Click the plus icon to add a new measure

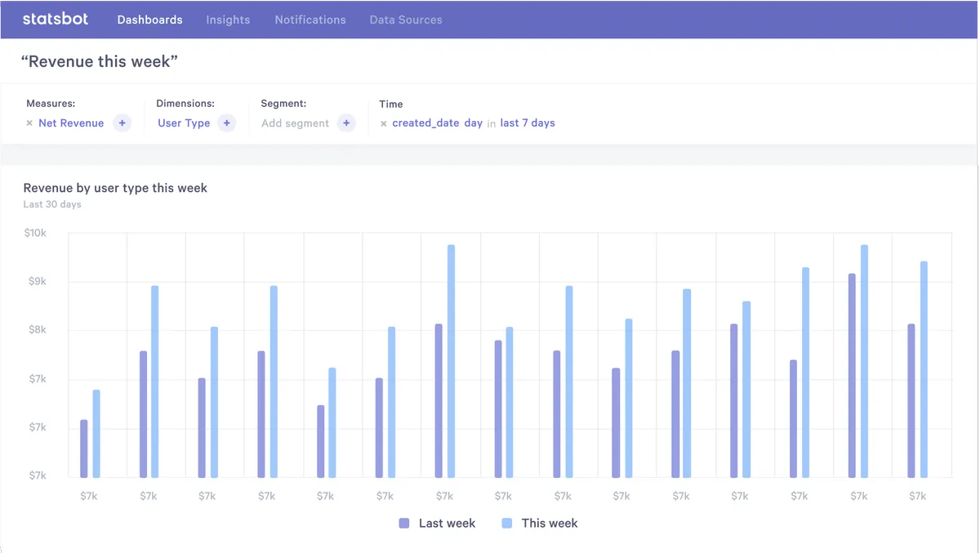pos(122,123)
